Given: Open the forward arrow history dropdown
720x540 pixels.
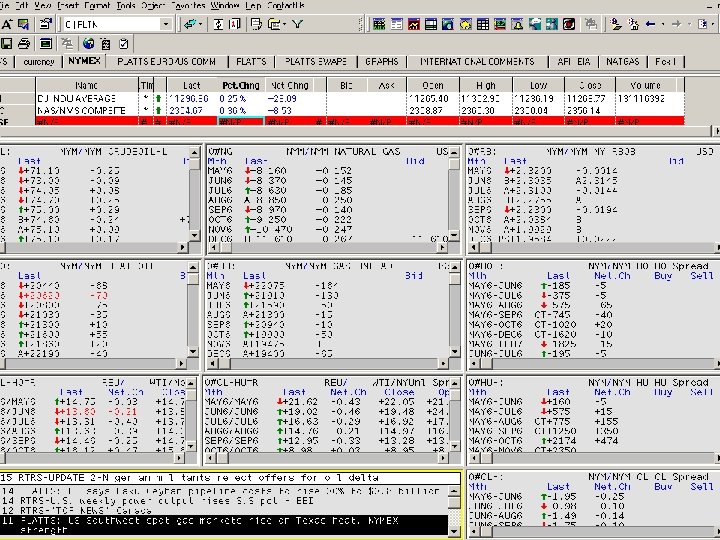Looking at the screenshot, I should [x=689, y=24].
